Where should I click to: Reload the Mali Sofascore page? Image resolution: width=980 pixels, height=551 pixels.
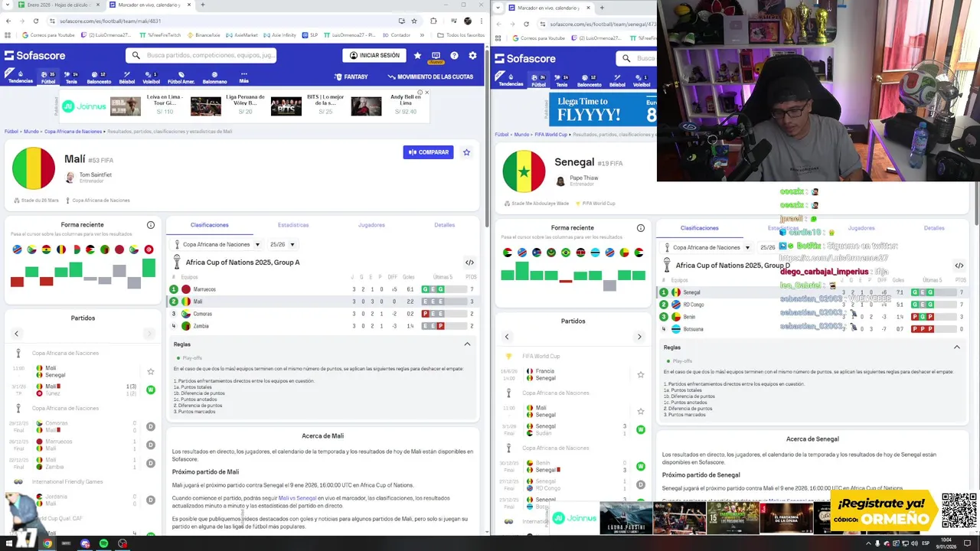tap(36, 21)
